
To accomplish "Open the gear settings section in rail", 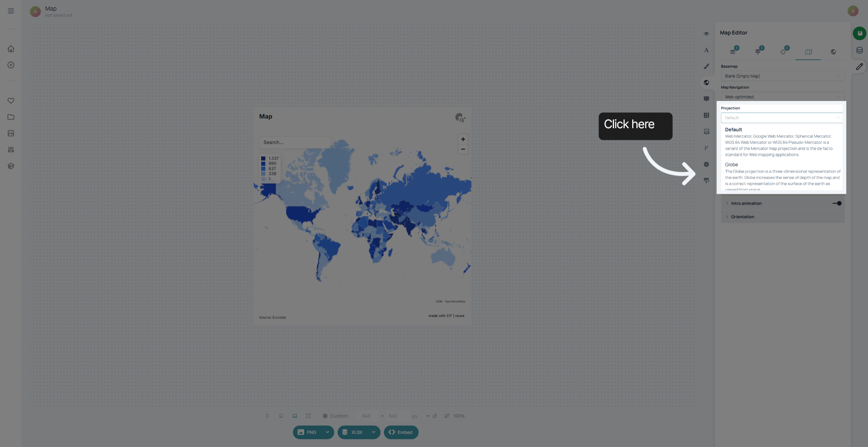I will [x=706, y=164].
